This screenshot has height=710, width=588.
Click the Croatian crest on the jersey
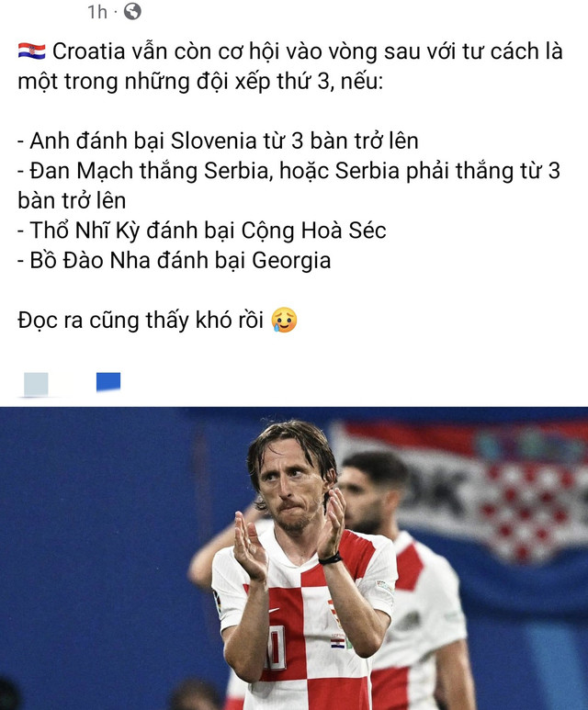click(334, 614)
